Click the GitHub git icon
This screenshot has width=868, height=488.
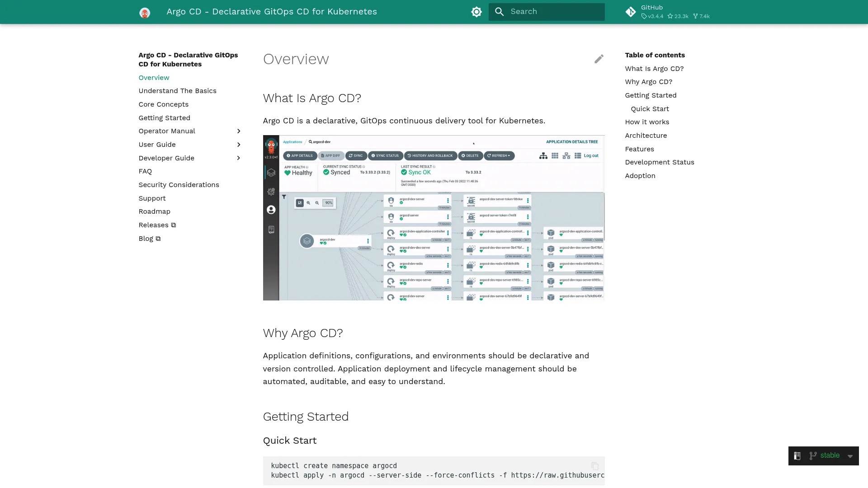coord(631,12)
